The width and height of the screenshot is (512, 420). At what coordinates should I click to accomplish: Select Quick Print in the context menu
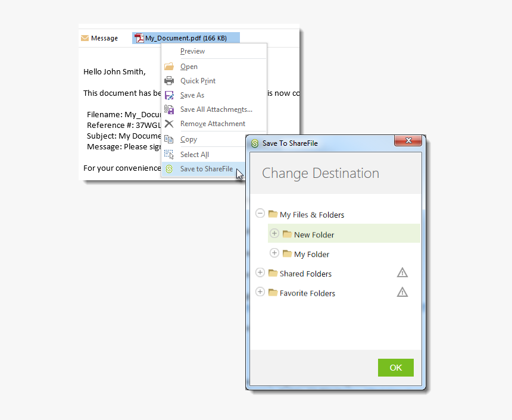(x=214, y=80)
